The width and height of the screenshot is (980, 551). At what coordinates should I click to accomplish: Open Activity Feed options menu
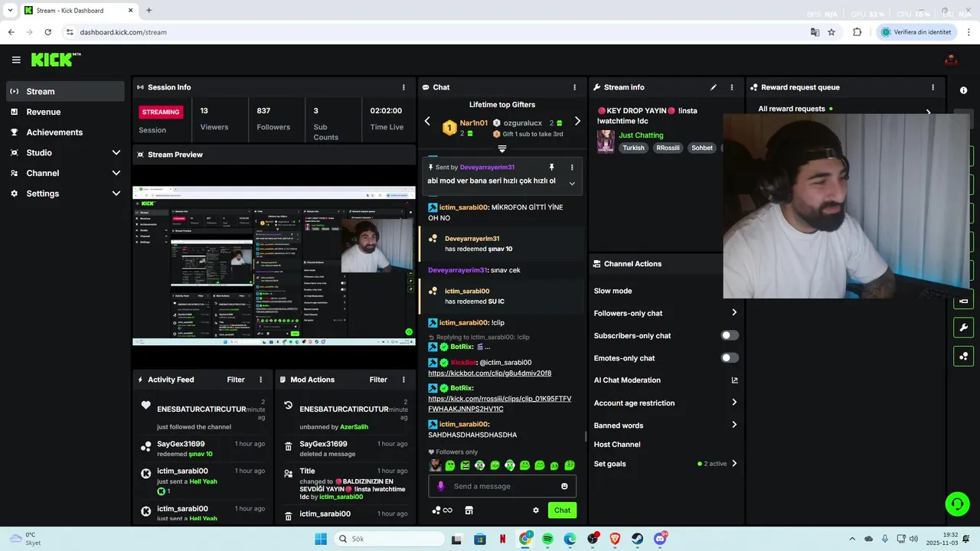point(260,380)
